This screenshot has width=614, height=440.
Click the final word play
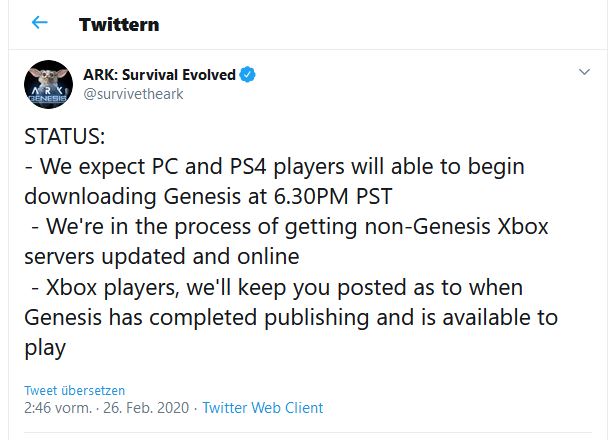(x=45, y=348)
